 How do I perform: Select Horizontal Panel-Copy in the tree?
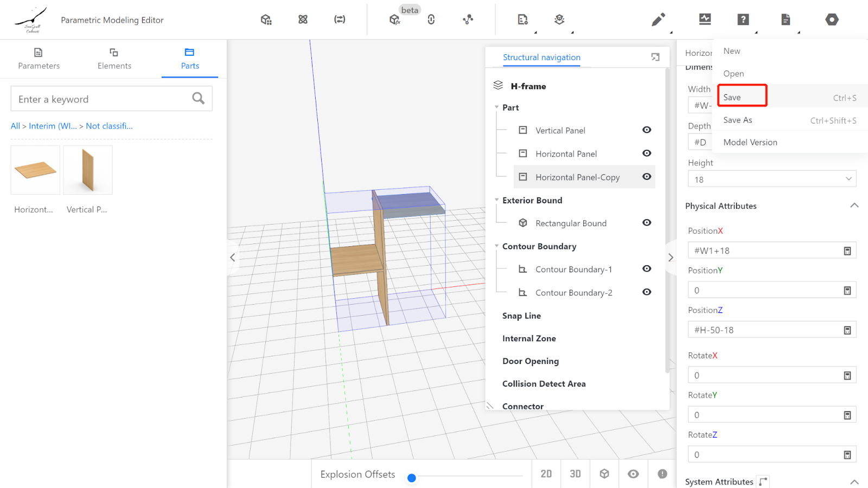(577, 177)
